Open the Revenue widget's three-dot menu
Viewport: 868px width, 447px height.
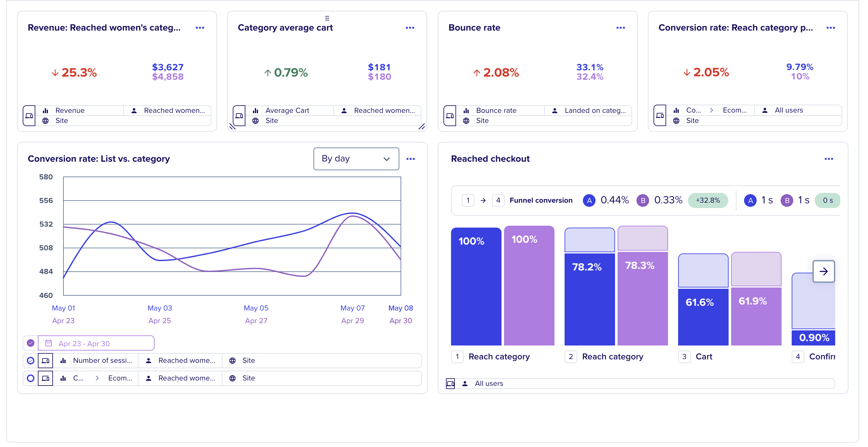click(x=200, y=28)
